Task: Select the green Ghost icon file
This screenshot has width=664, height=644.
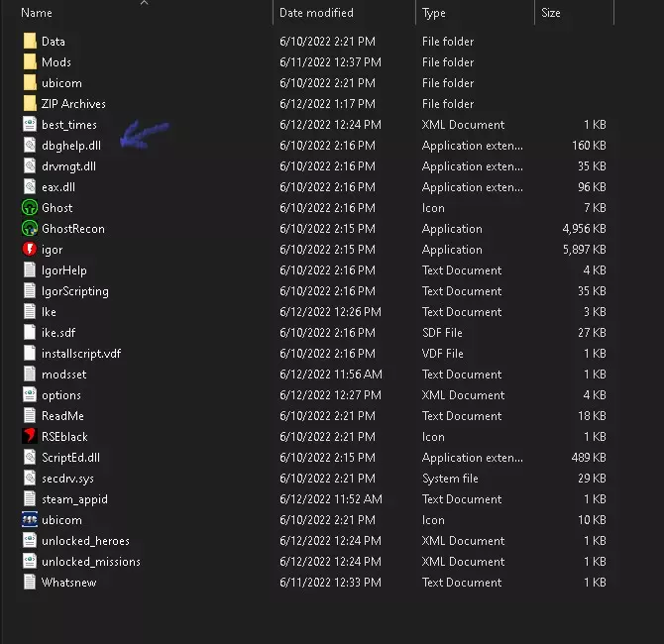Action: tap(30, 207)
